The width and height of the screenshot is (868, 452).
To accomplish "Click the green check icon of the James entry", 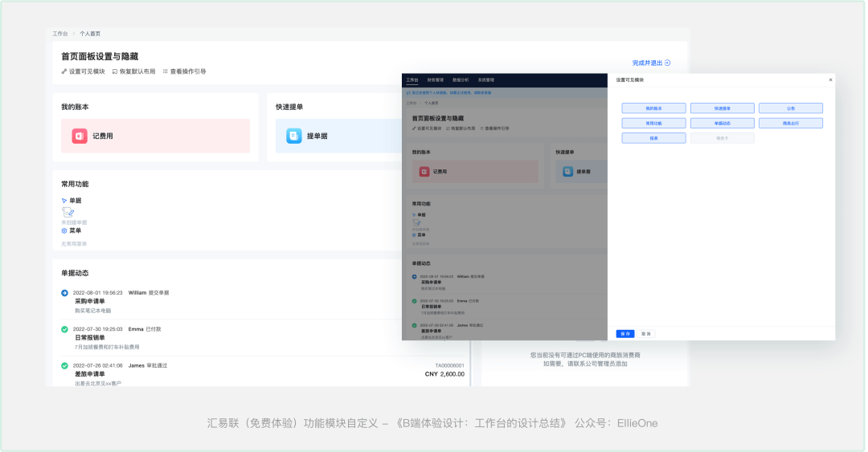I will [65, 365].
